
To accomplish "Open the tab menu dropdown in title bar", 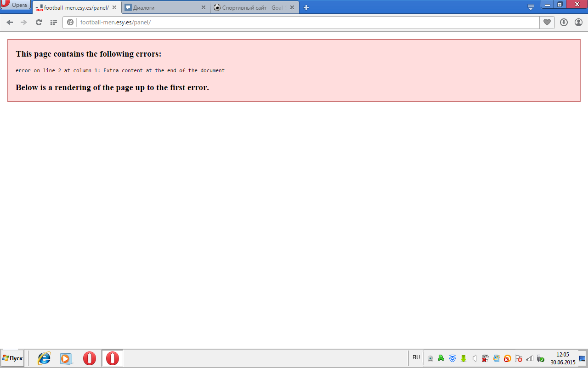I will (531, 7).
